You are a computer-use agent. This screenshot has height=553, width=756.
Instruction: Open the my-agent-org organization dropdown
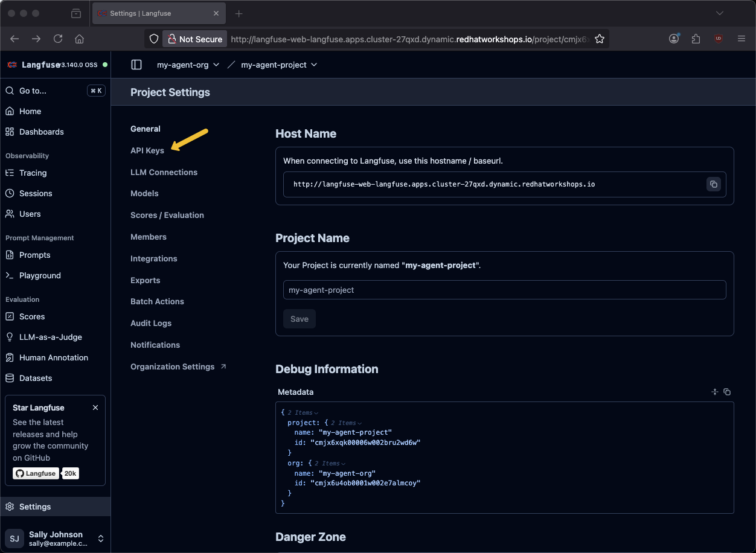188,65
